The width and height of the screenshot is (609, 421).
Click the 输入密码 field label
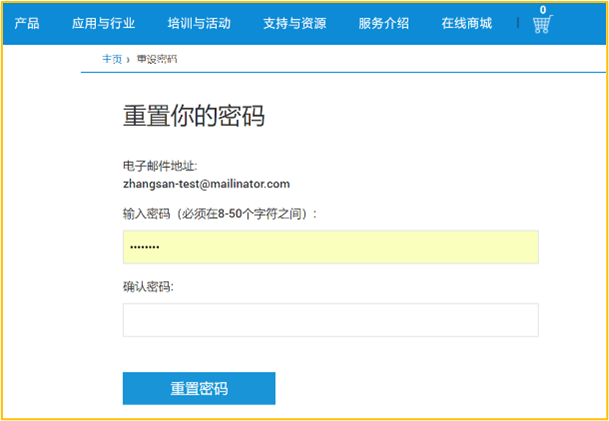tap(220, 213)
